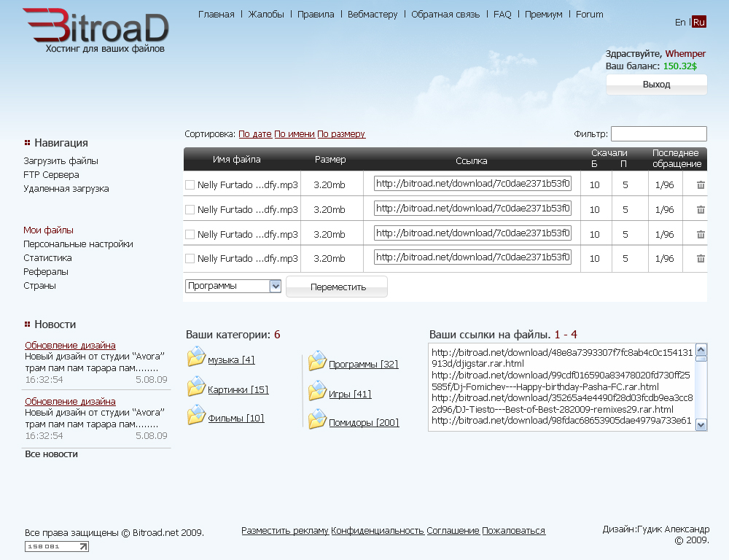Click the 158 081 counter badge
729x560 pixels.
[x=57, y=547]
